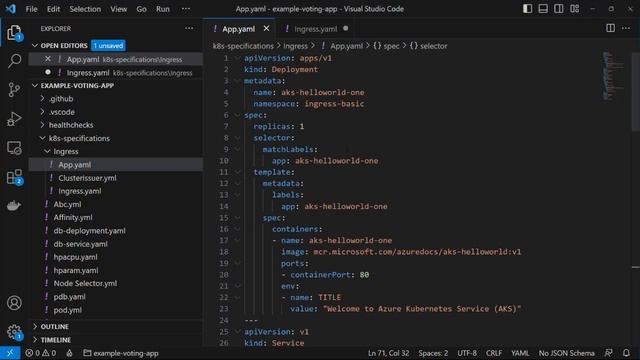Open the Search view in activity bar
This screenshot has width=640, height=360.
pyautogui.click(x=14, y=61)
